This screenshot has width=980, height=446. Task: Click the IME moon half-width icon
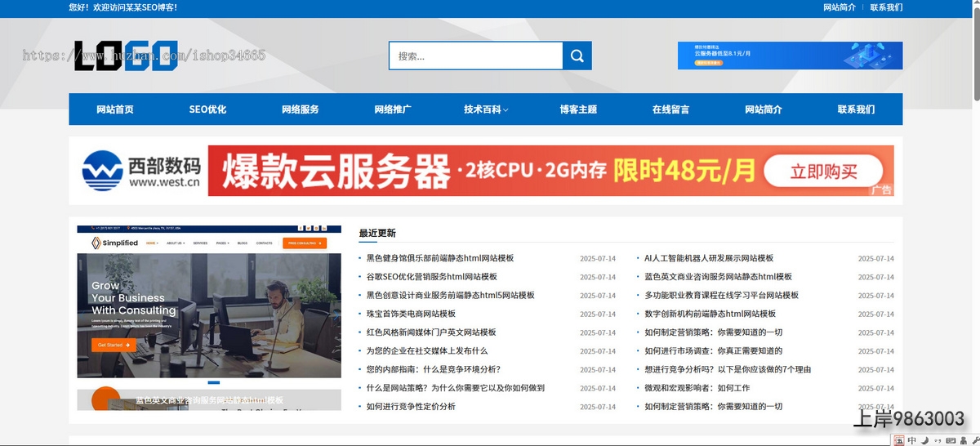point(924,440)
